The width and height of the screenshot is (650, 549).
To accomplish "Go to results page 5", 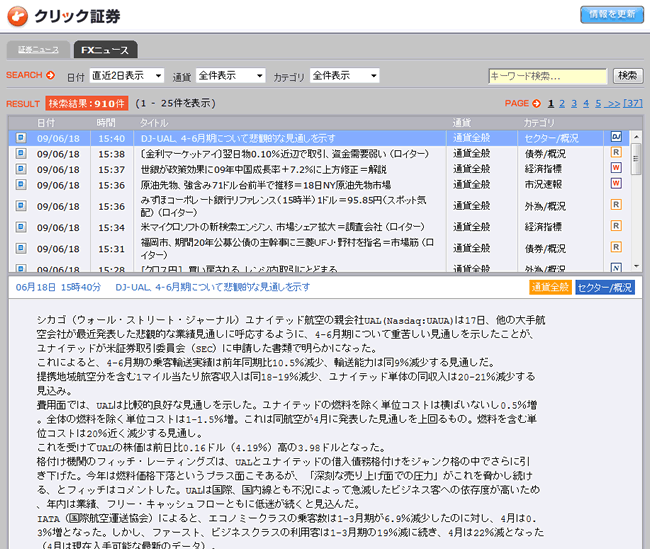I will [x=598, y=103].
